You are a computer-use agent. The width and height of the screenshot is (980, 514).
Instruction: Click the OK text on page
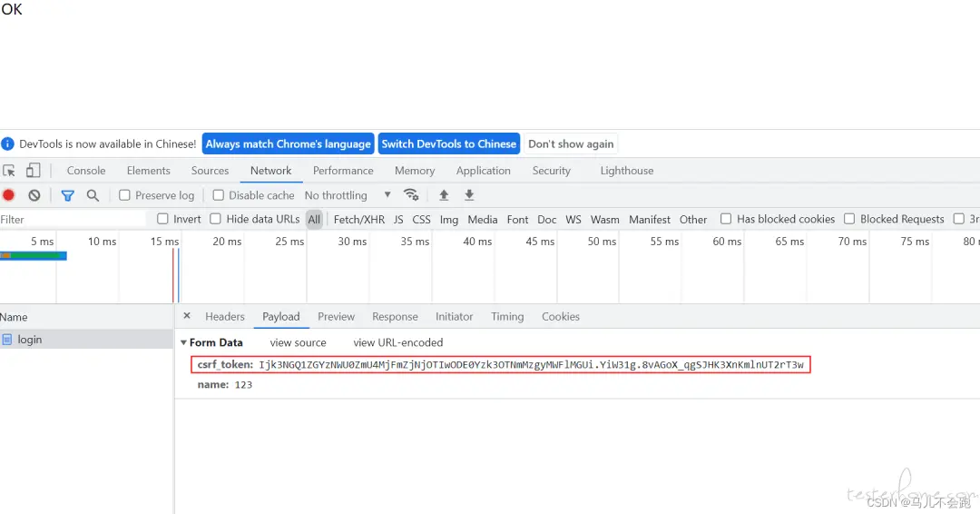(11, 9)
